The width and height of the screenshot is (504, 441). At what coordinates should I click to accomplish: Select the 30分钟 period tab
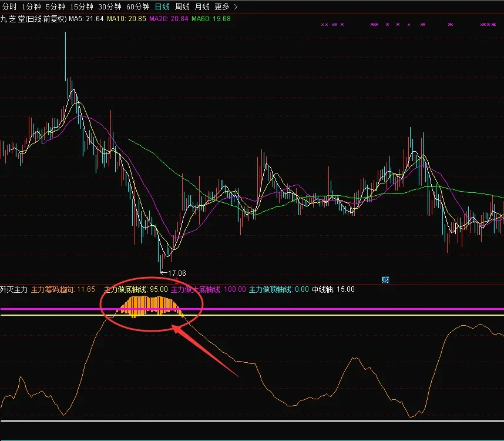(110, 6)
